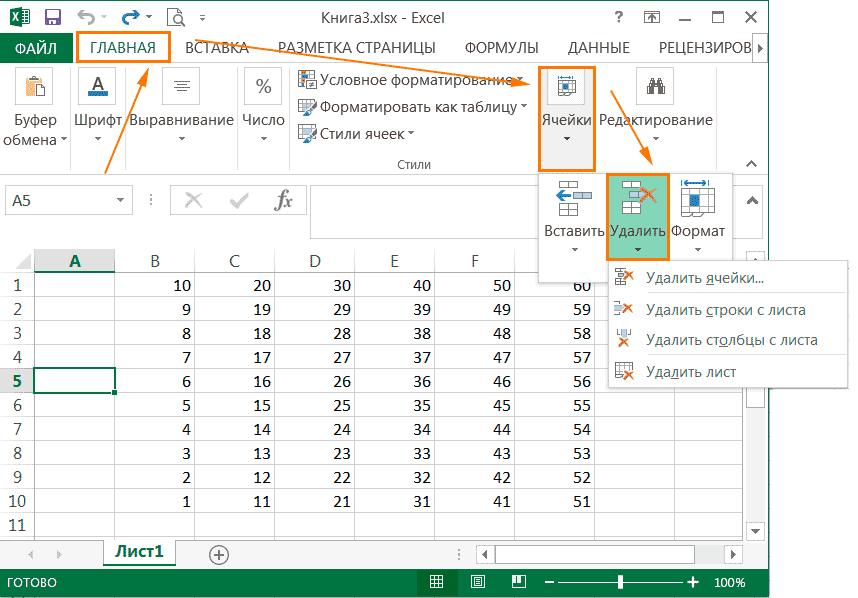Click the Redo arrow icon
The image size is (858, 598).
pyautogui.click(x=131, y=17)
